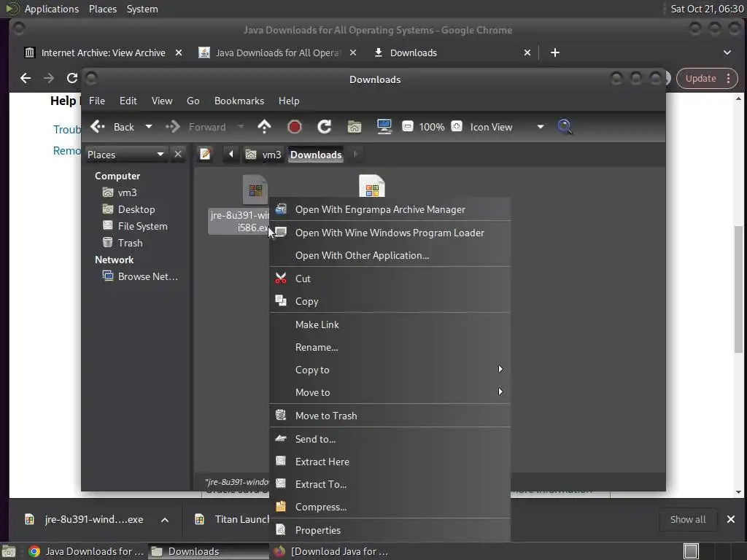Go up to parent folder icon
This screenshot has height=560, width=747.
(264, 127)
